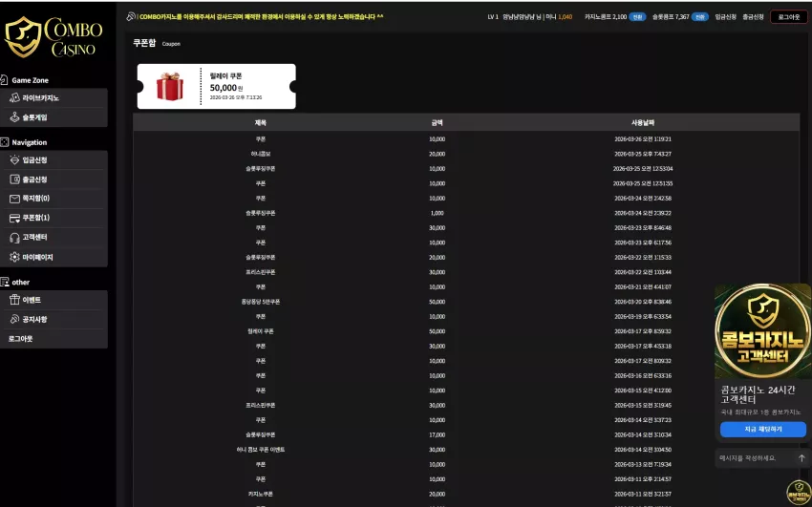Open the 고객센터 headset icon

click(x=14, y=238)
